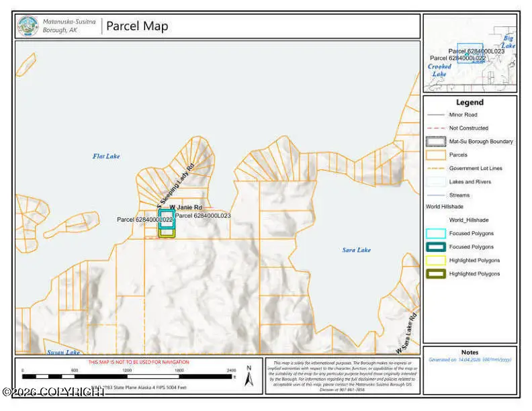This screenshot has height=411, width=532.
Task: Select the Government Lot Lines legend symbol
Action: [435, 169]
